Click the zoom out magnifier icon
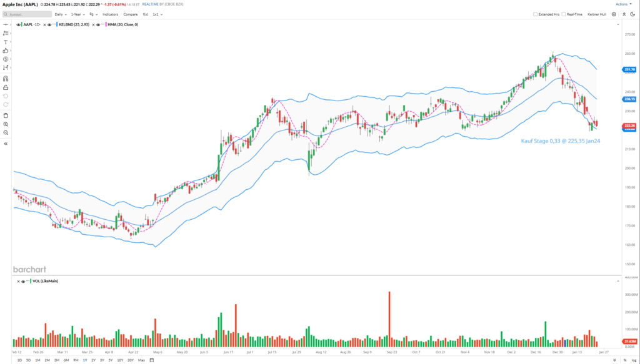The image size is (640, 364). point(6,133)
